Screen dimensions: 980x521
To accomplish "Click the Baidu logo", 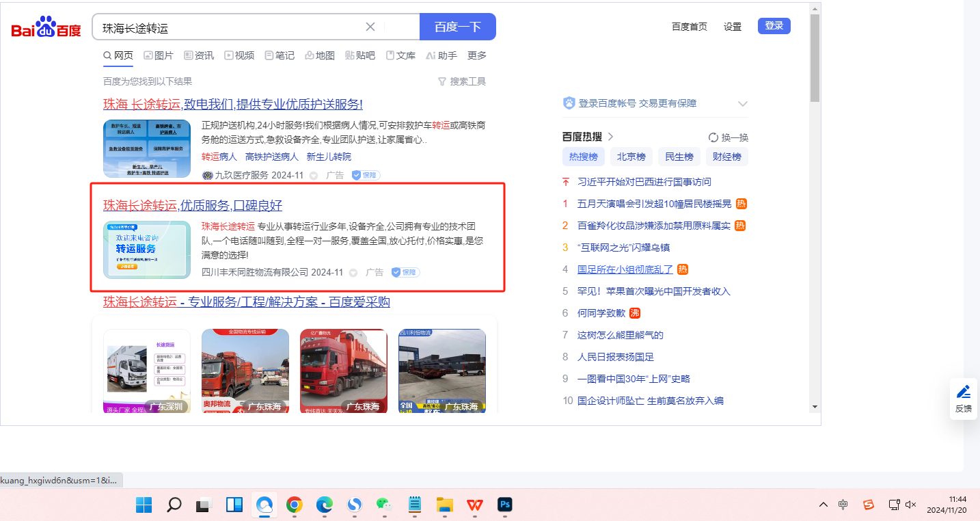I will [46, 27].
